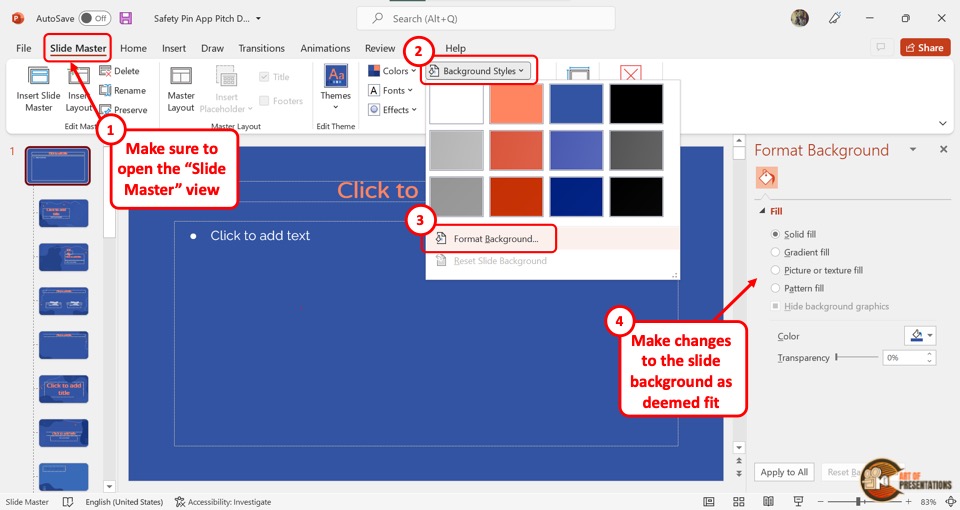Click the Accessibility: Investigate status item
Screen dimensions: 960x510
[x=223, y=502]
